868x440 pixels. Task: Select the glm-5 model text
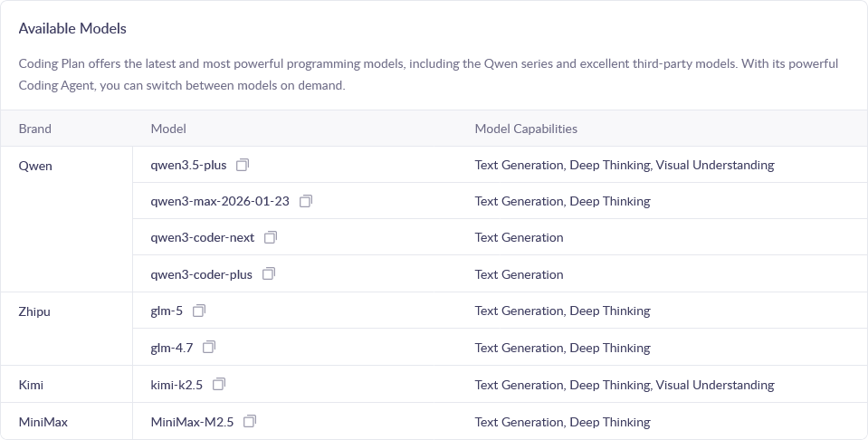pyautogui.click(x=166, y=311)
